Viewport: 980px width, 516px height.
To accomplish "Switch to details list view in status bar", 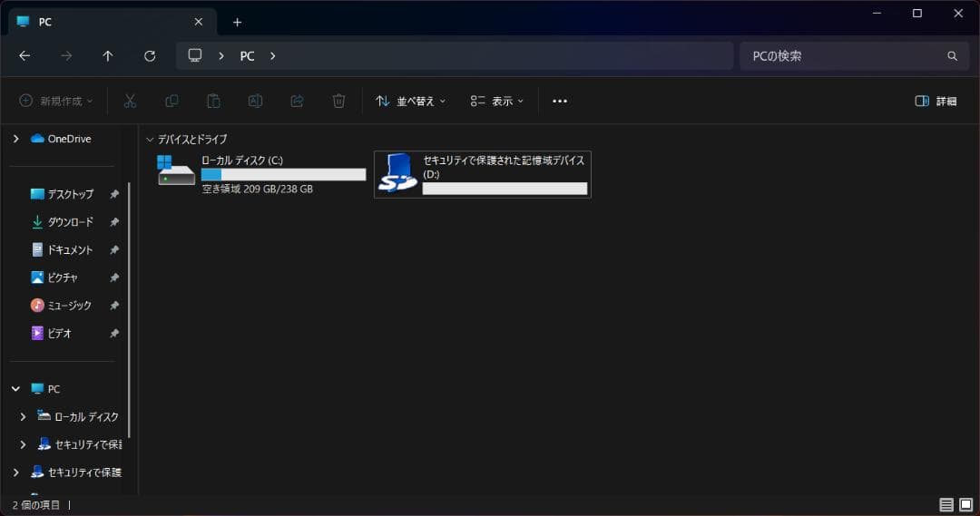I will [946, 505].
